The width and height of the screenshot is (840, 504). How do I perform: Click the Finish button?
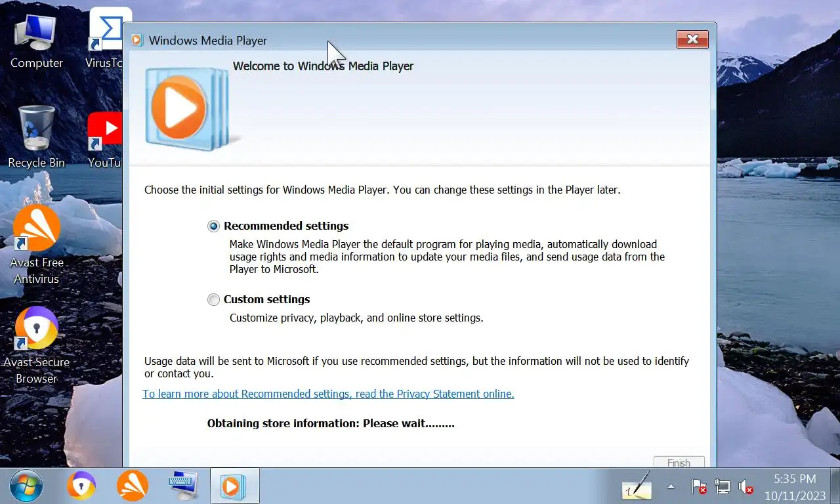(679, 462)
